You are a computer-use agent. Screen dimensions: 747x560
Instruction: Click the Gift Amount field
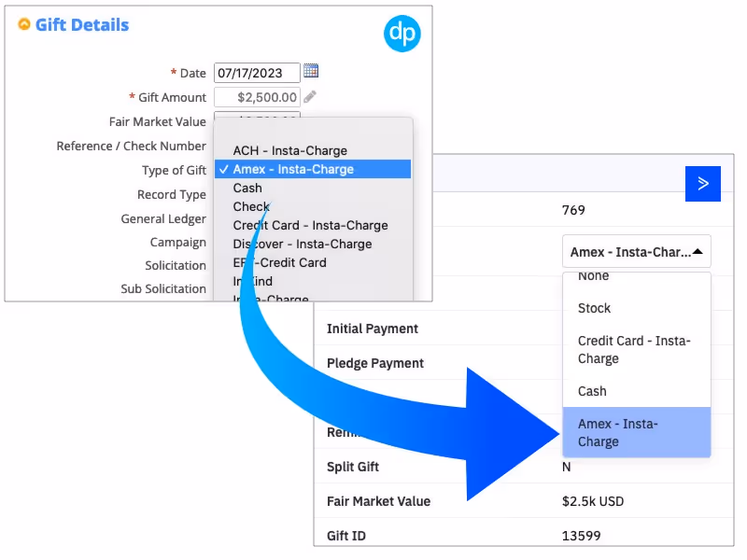pos(257,97)
